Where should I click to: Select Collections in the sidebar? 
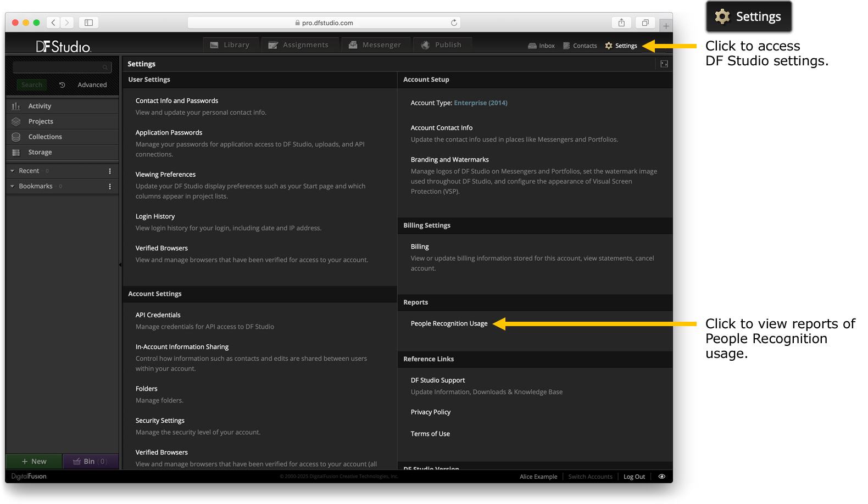tap(62, 137)
